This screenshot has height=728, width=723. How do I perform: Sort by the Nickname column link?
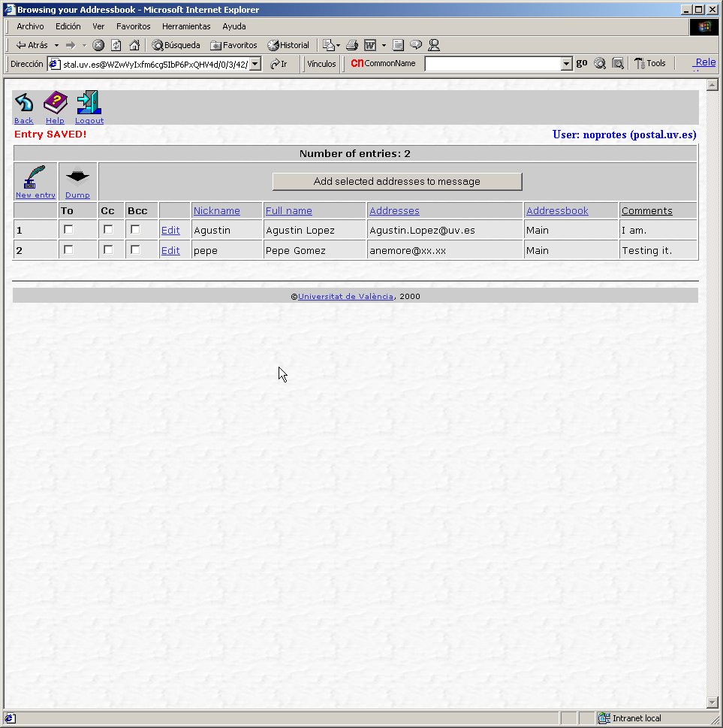click(217, 211)
